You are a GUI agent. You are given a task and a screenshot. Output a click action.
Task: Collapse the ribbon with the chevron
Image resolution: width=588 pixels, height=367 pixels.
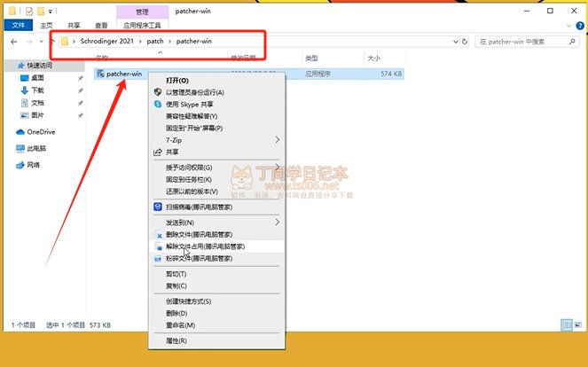tap(568, 26)
